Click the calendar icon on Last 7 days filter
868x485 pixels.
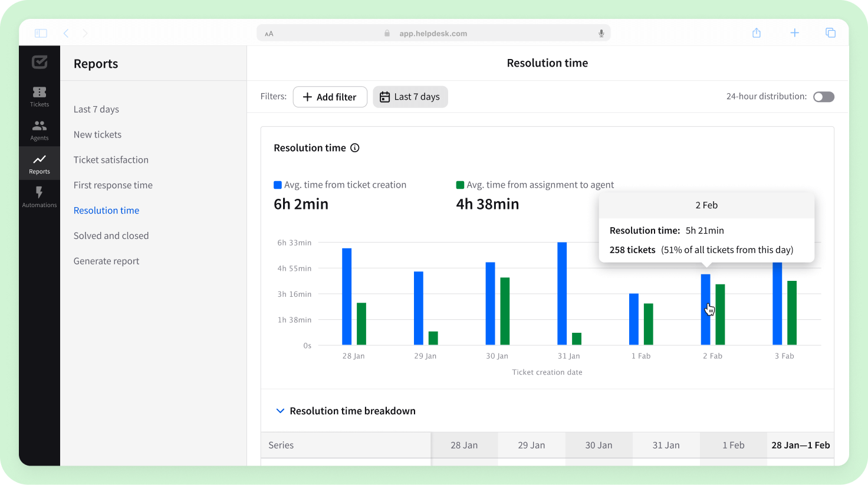[386, 96]
